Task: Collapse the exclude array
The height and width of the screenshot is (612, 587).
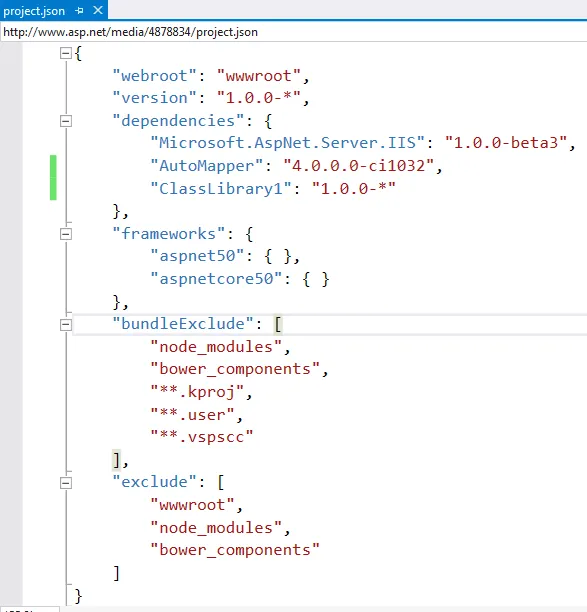Action: click(x=66, y=483)
